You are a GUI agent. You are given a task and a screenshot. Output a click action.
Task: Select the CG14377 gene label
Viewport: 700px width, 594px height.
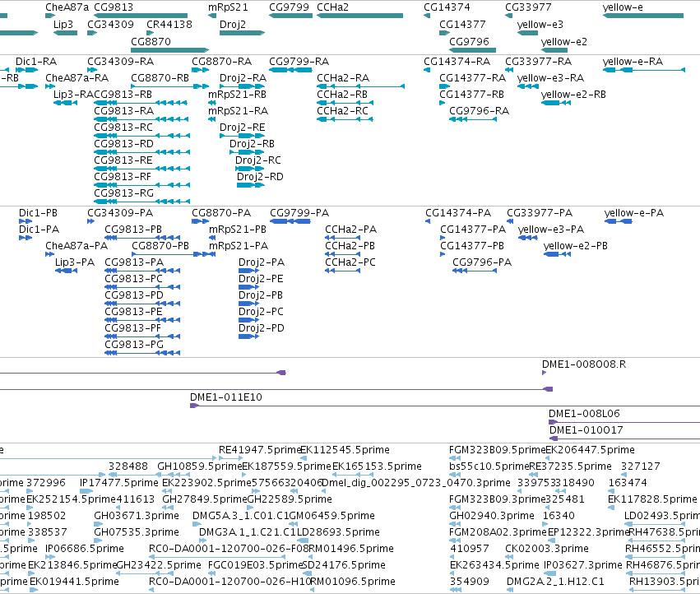(462, 24)
